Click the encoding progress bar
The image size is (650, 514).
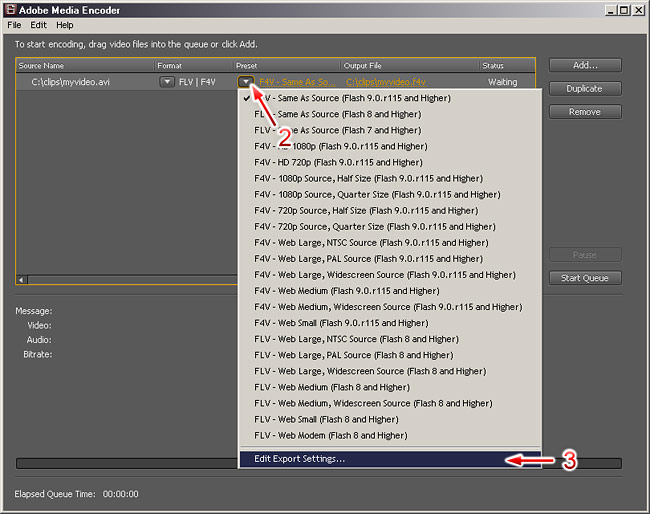319,463
